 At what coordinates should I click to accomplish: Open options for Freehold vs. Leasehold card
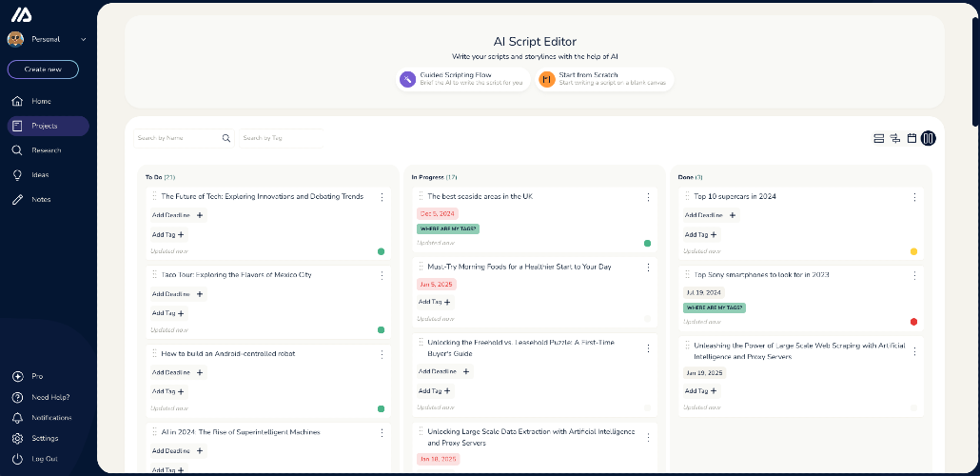(x=648, y=348)
